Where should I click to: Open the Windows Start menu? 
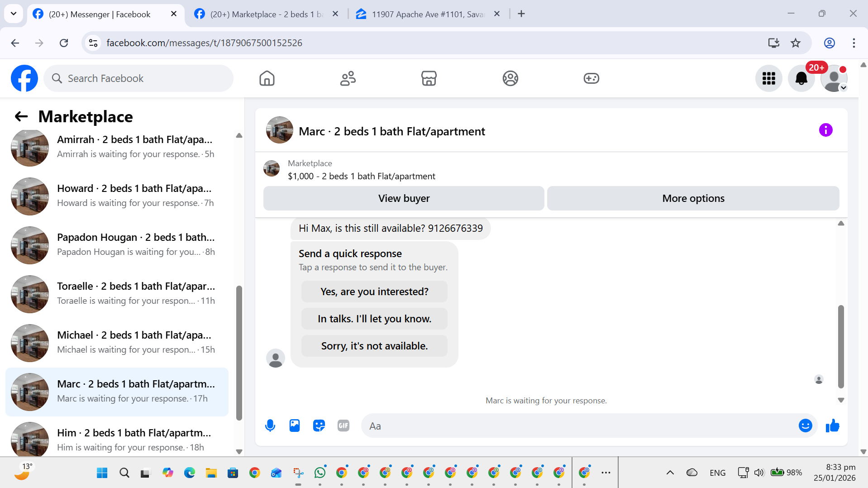coord(102,473)
